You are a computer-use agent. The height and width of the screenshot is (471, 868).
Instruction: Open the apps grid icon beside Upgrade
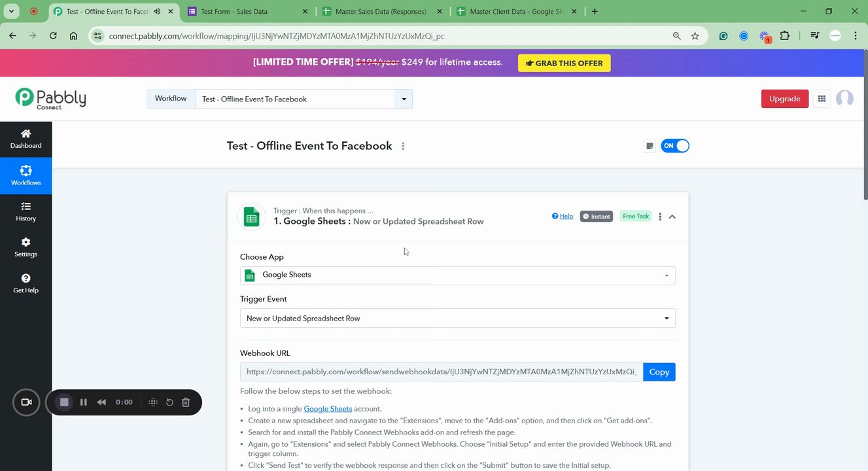[x=822, y=99]
